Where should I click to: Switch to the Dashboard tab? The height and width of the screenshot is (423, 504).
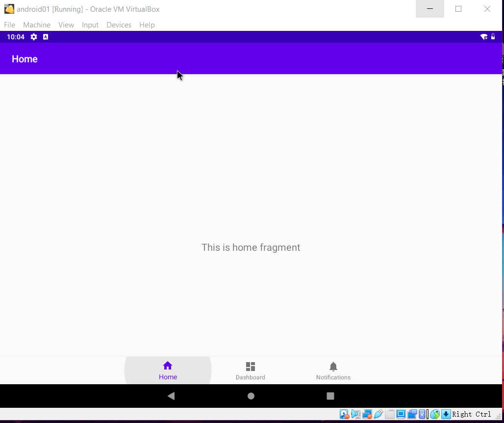(251, 370)
